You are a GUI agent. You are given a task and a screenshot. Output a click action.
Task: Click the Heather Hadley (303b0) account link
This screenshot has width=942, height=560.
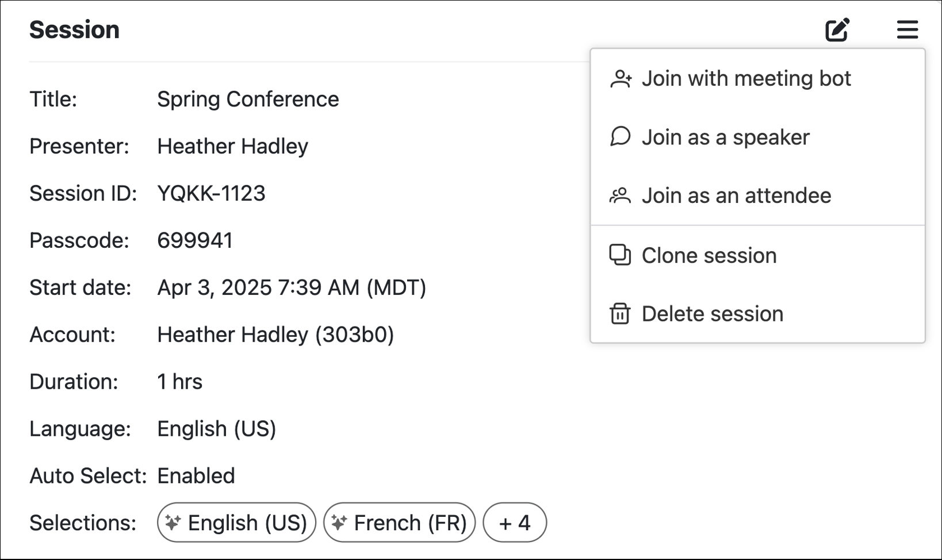pyautogui.click(x=277, y=334)
